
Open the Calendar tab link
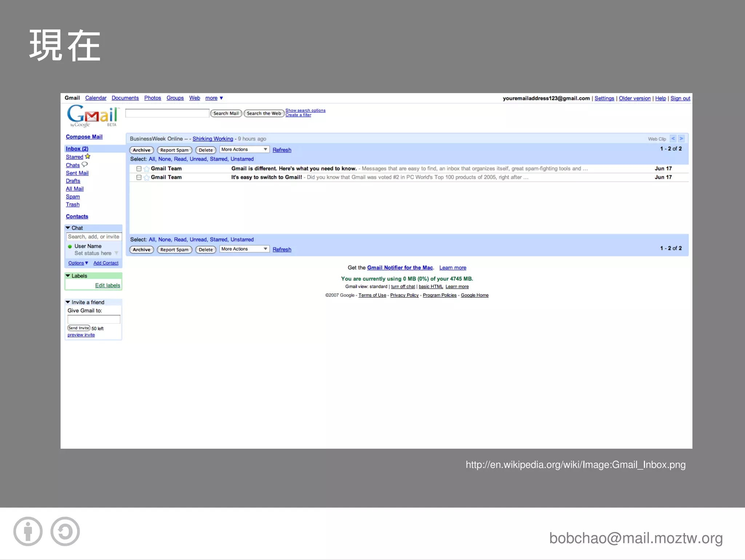[x=96, y=98]
